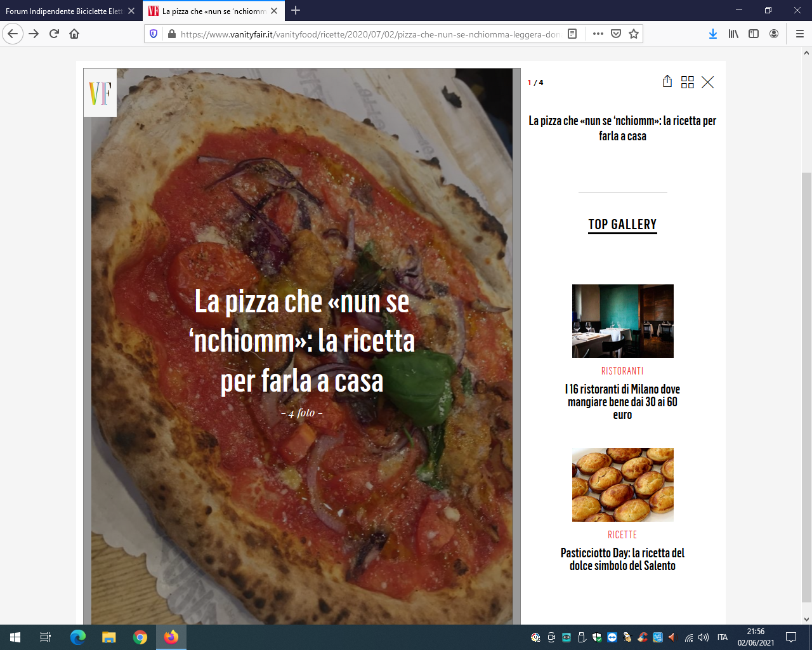Open the Library bookmarks and history
Image resolution: width=812 pixels, height=650 pixels.
(733, 34)
